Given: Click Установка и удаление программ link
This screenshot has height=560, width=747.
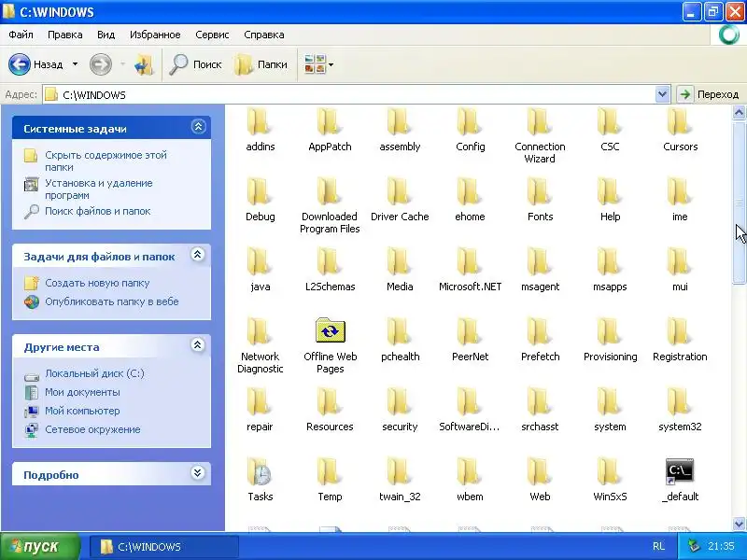Looking at the screenshot, I should [x=99, y=189].
